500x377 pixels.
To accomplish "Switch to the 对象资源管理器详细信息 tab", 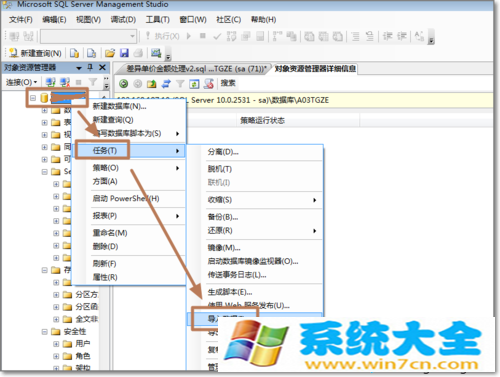I will coord(315,69).
